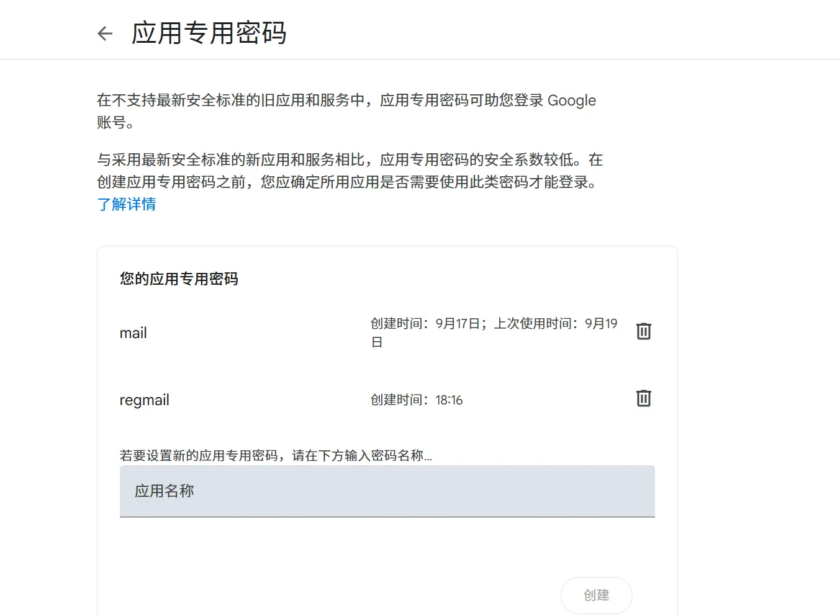Click the wrapped 日 under mail's date

(377, 342)
